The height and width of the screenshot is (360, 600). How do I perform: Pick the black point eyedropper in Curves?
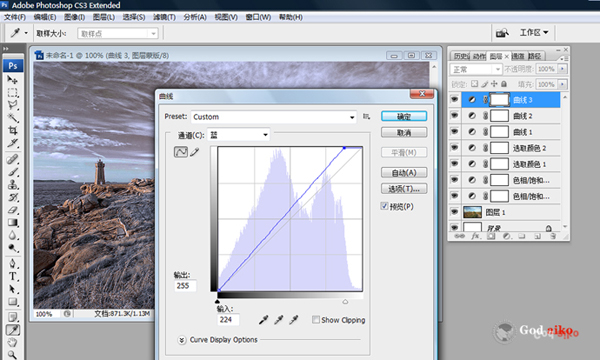[263, 319]
